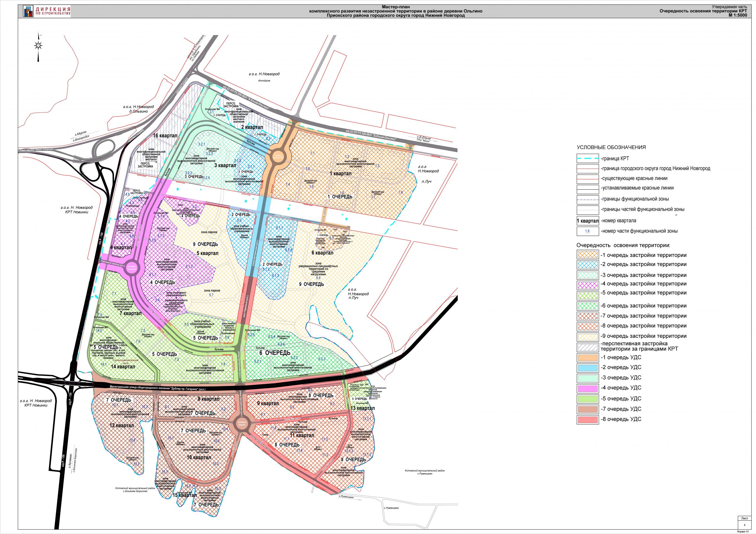The image size is (756, 534).
Task: Click the 'г.Арзамас' road label
Action: [70, 462]
